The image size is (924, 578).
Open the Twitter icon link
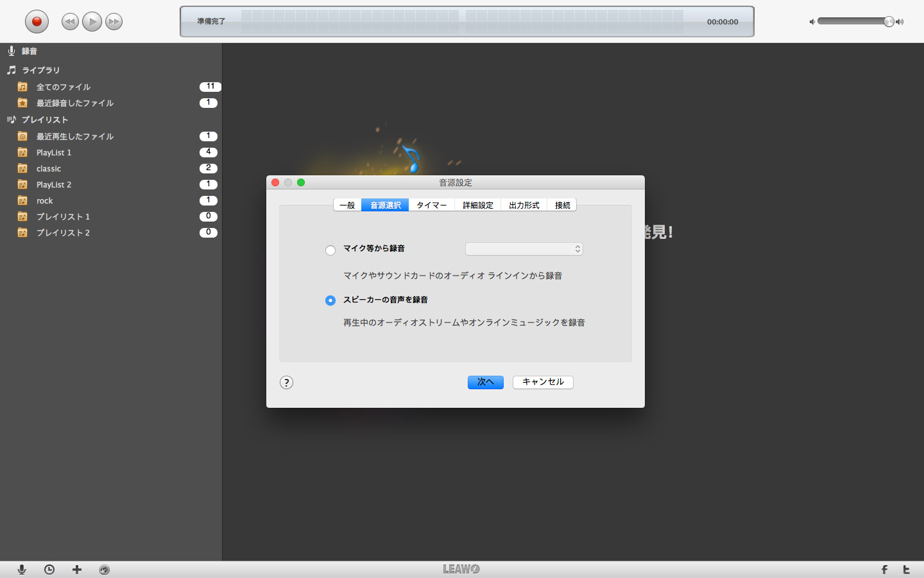coord(906,570)
